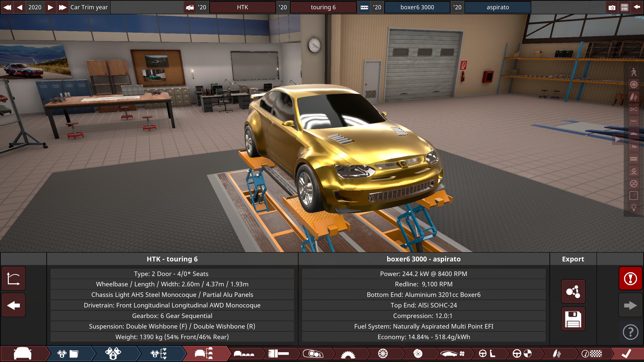Step back one year with single-left arrow
This screenshot has width=644, height=362.
20,7
